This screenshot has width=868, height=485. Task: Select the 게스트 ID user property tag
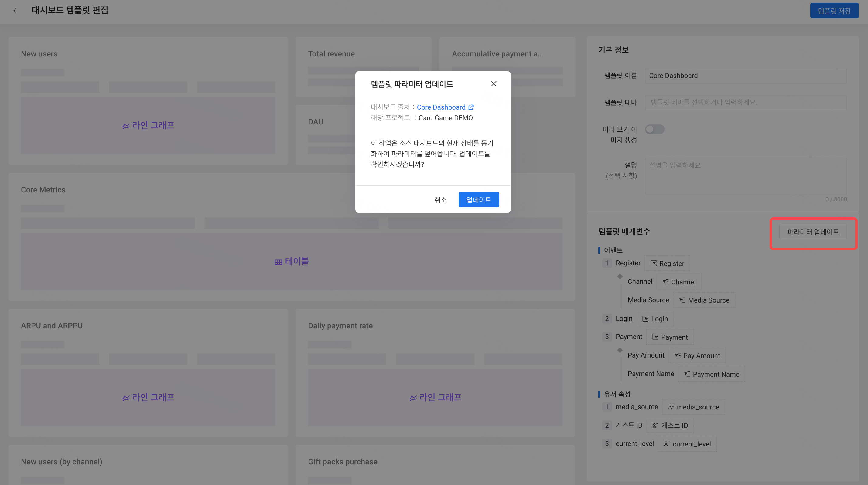pyautogui.click(x=670, y=426)
